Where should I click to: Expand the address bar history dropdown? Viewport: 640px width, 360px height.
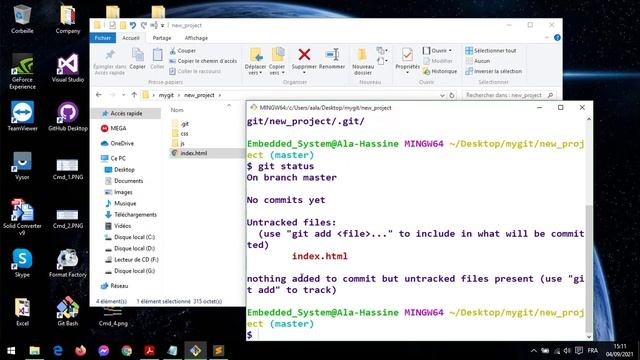pos(442,95)
